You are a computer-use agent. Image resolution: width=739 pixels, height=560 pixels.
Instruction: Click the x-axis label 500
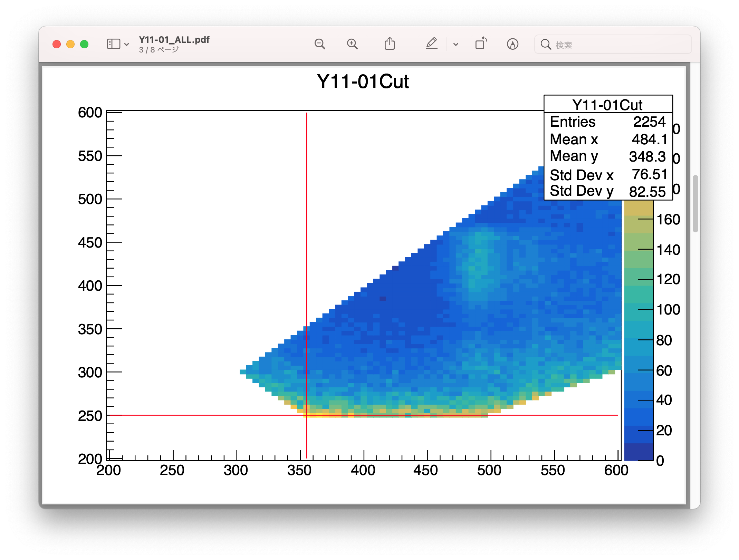(x=489, y=471)
